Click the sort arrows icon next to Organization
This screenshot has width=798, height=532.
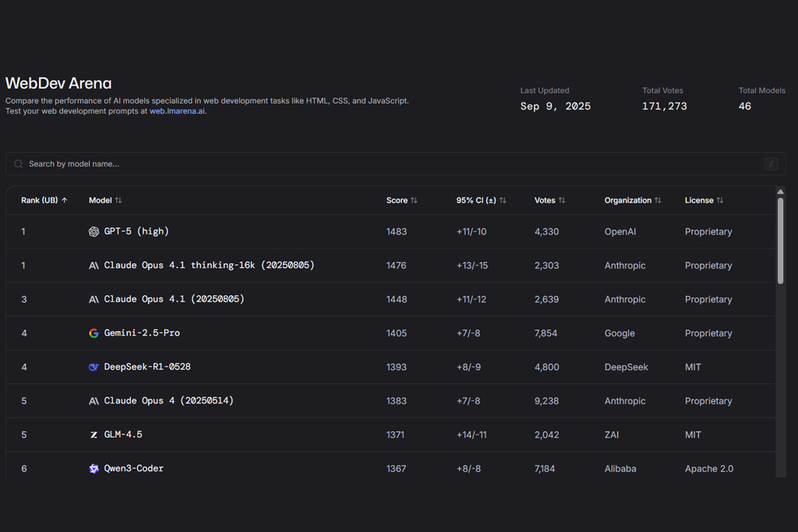[x=658, y=200]
